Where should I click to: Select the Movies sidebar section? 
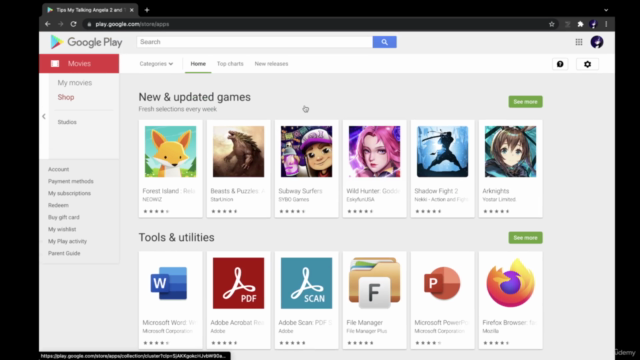click(x=79, y=64)
